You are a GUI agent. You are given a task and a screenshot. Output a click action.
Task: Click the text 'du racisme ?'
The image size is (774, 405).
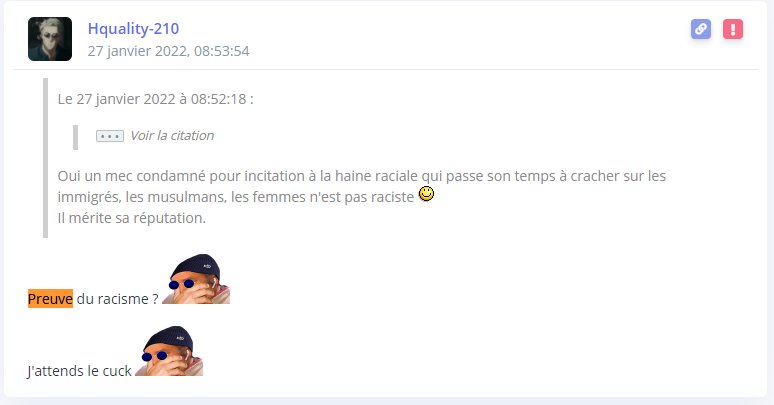pyautogui.click(x=117, y=299)
